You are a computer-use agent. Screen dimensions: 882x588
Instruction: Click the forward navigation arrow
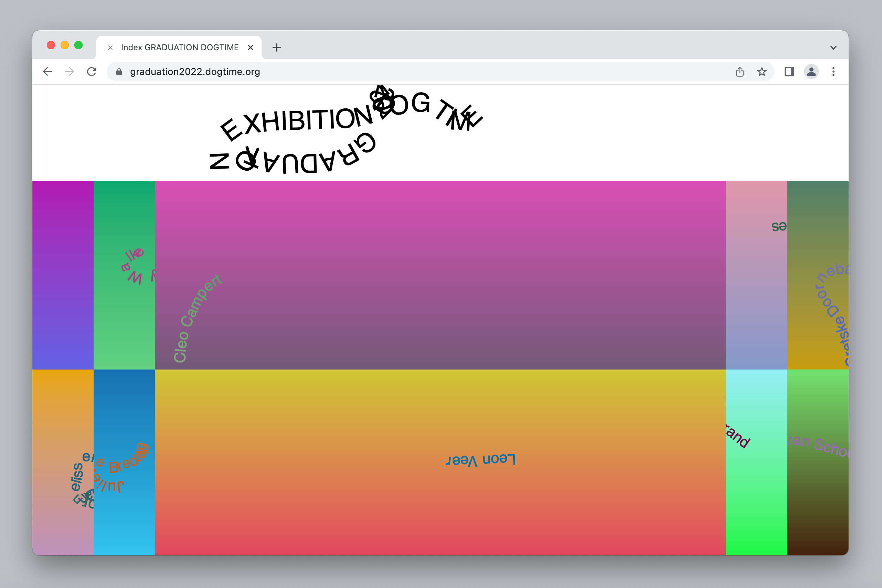tap(70, 72)
